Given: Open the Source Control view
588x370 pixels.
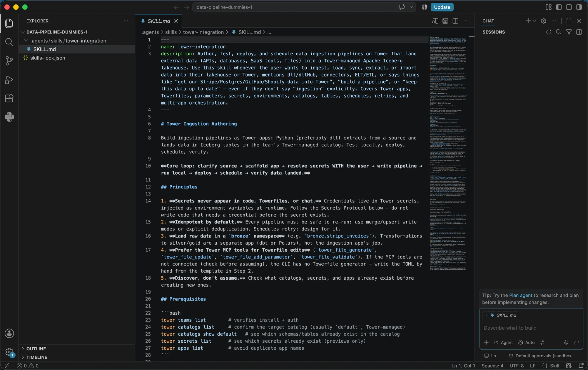Looking at the screenshot, I should [9, 61].
